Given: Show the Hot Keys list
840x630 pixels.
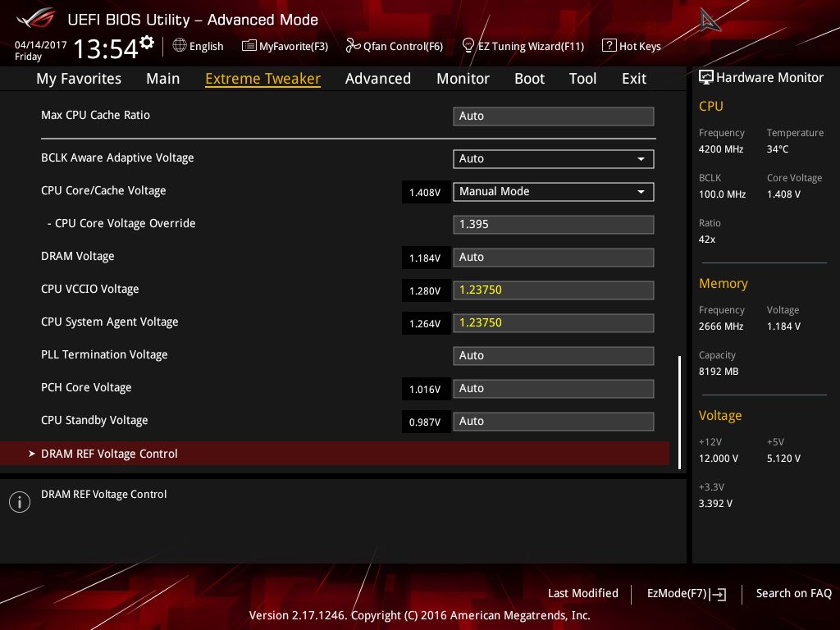Looking at the screenshot, I should click(x=632, y=46).
